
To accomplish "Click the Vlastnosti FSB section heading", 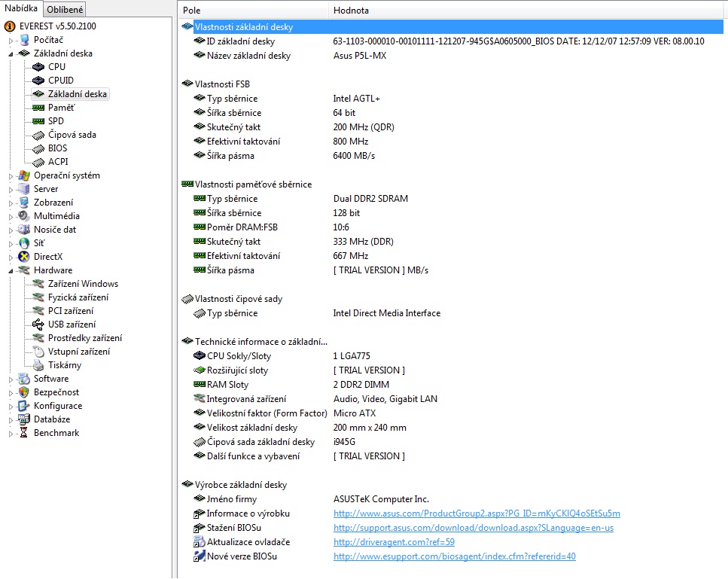I will [222, 84].
